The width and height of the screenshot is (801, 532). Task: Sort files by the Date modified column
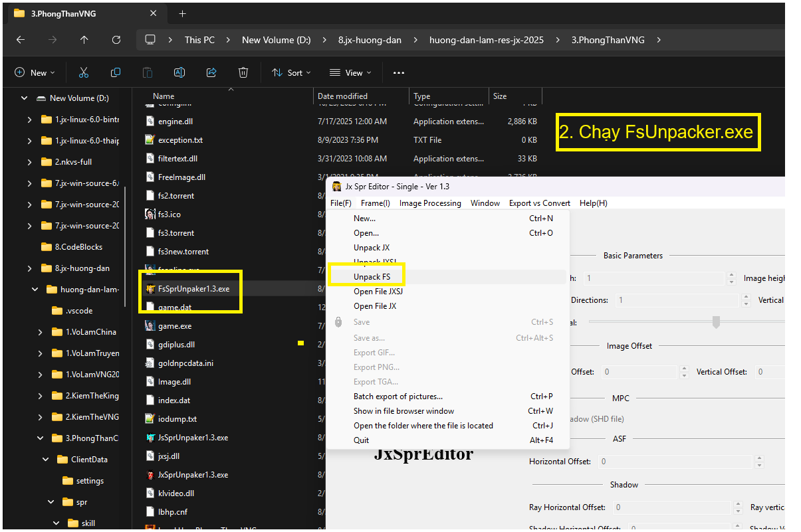tap(342, 96)
